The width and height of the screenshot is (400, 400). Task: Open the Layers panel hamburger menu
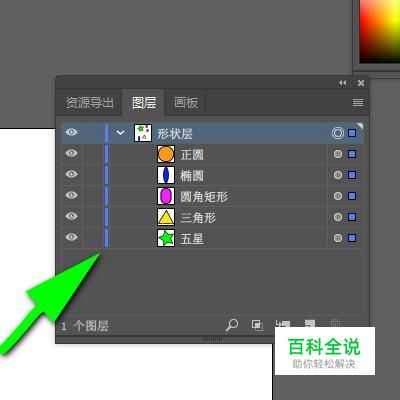tap(358, 102)
